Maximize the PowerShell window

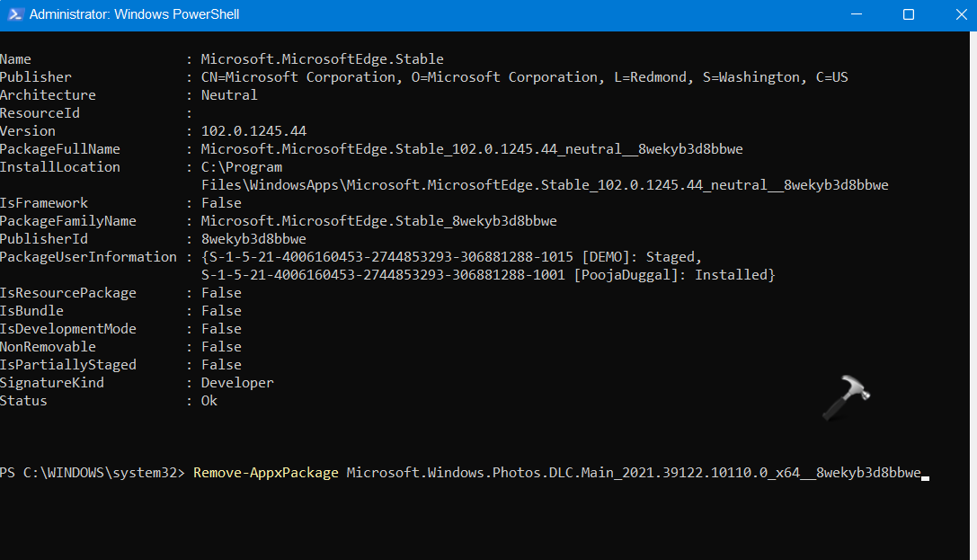[908, 14]
